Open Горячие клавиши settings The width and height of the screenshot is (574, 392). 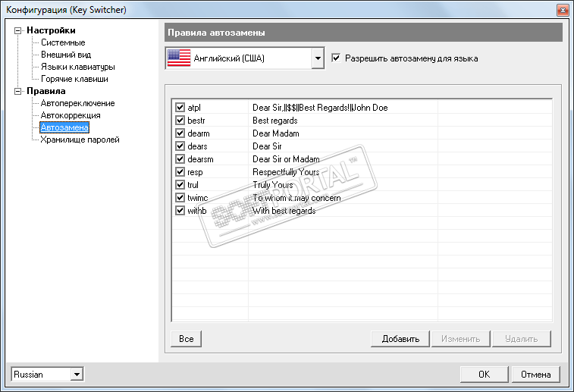[x=74, y=79]
